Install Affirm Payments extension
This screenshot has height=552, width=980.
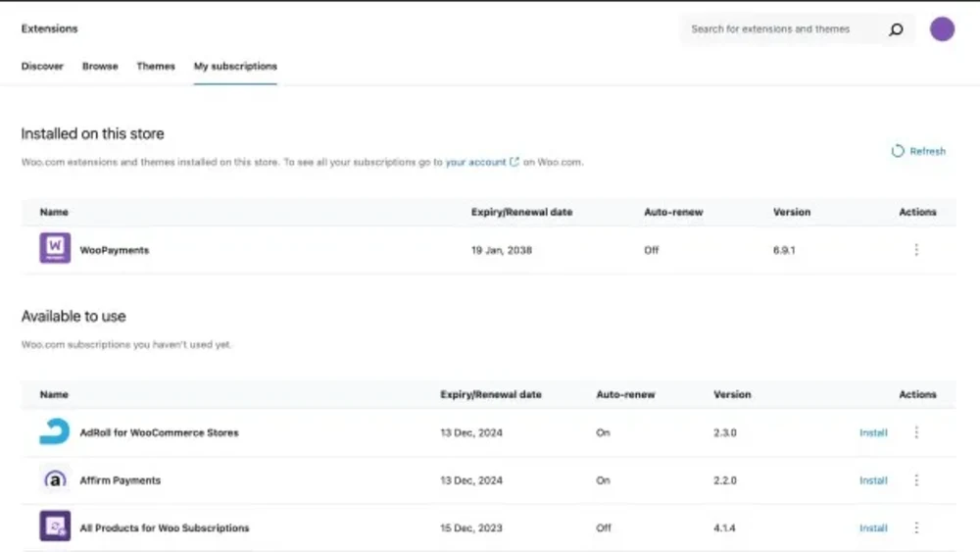pos(873,480)
